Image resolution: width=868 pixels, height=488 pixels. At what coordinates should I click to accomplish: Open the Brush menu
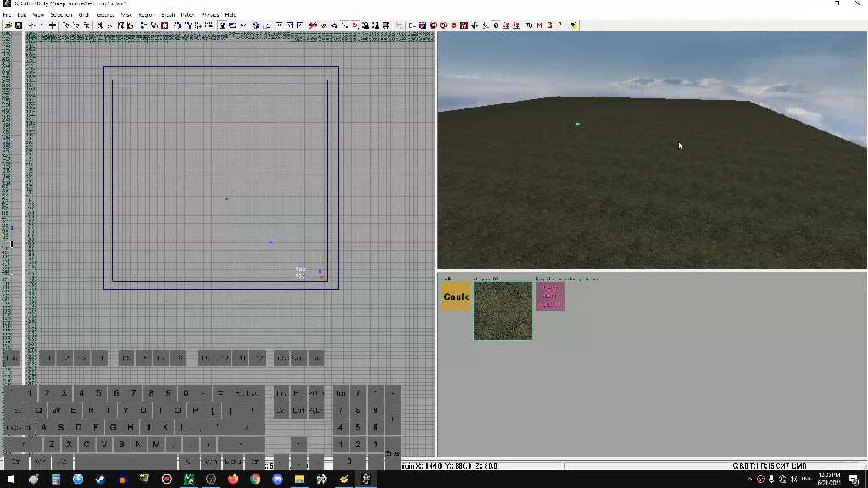point(168,15)
